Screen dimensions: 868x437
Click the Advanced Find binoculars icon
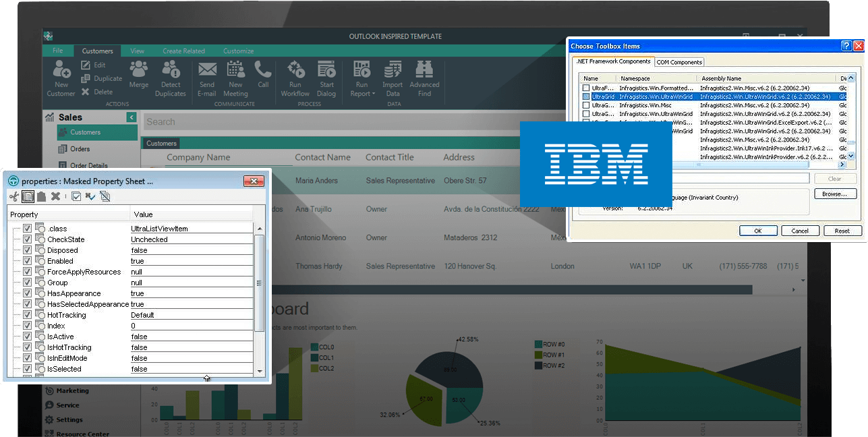pyautogui.click(x=424, y=69)
